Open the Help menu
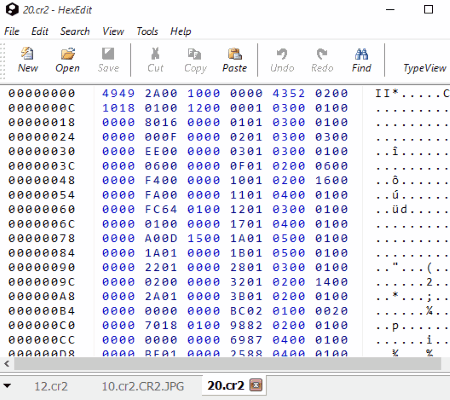Screen dimensions: 450x400 pyautogui.click(x=181, y=31)
